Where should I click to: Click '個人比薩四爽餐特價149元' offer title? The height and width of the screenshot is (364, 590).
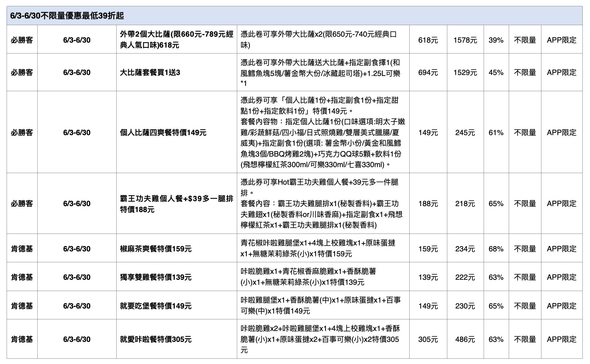click(163, 132)
